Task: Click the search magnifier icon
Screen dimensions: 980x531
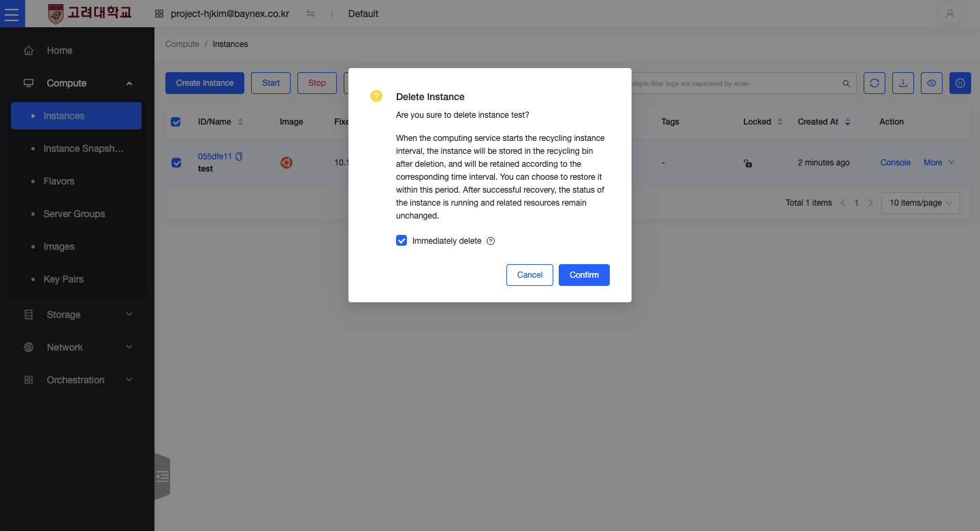Action: click(847, 84)
